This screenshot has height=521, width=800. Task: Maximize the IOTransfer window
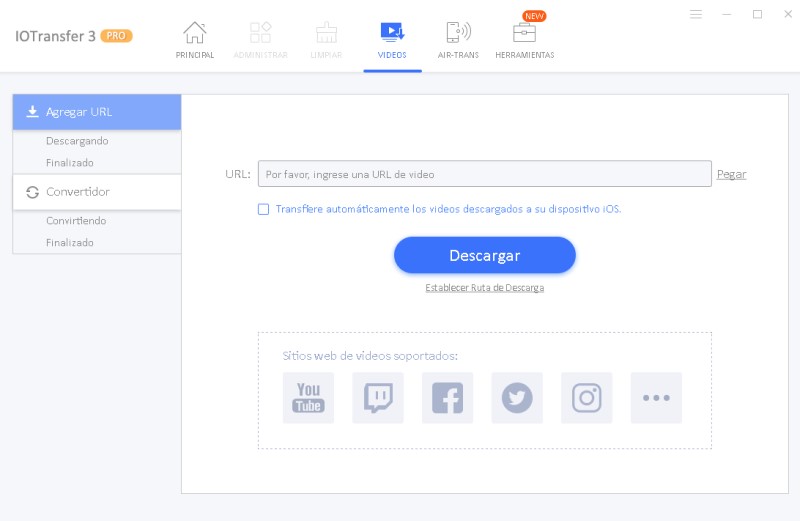[757, 14]
